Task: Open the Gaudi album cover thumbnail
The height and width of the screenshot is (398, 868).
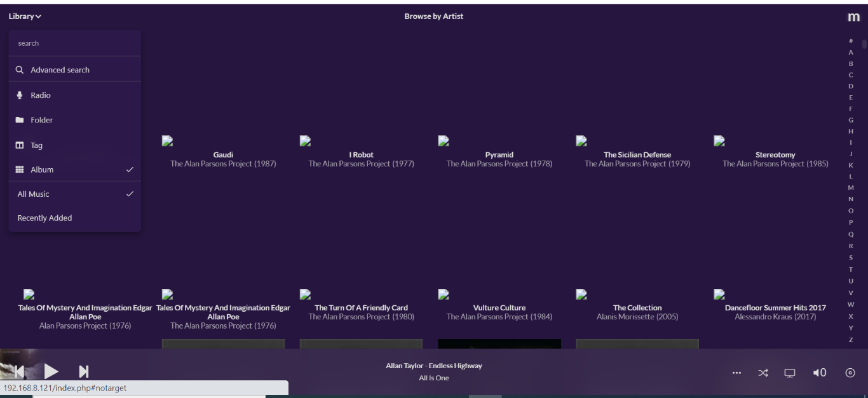Action: tap(168, 141)
